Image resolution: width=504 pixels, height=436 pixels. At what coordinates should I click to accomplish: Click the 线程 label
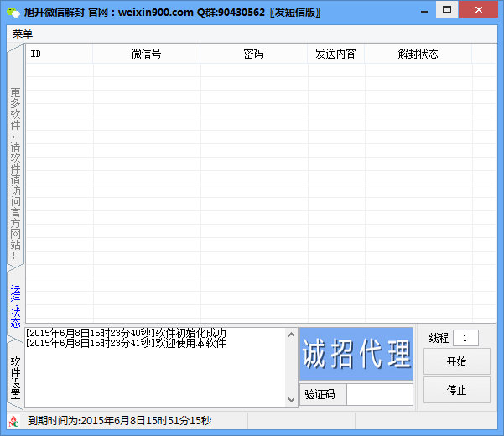coord(439,338)
